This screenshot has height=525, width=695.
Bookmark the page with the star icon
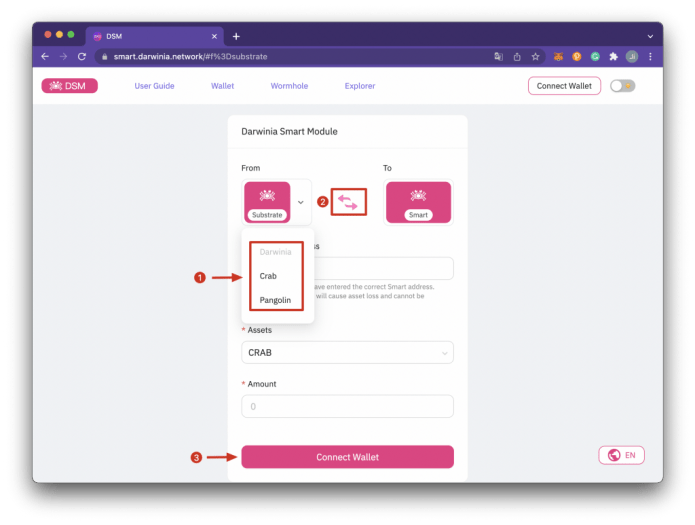pos(535,56)
